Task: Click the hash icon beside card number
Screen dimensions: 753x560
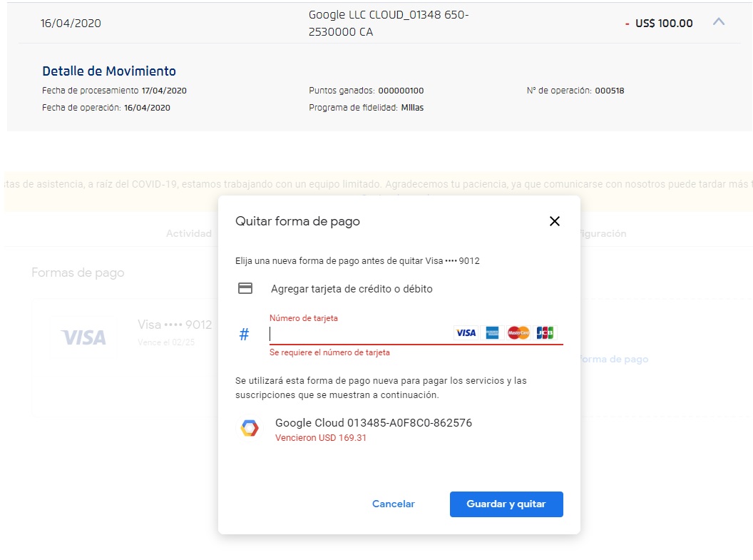Action: click(244, 335)
